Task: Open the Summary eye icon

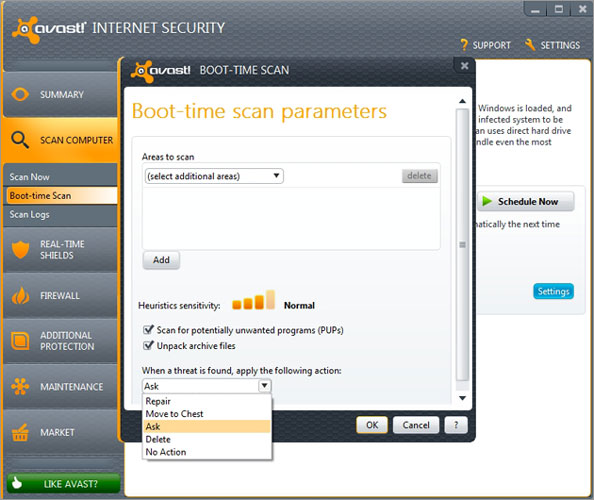Action: pyautogui.click(x=20, y=94)
